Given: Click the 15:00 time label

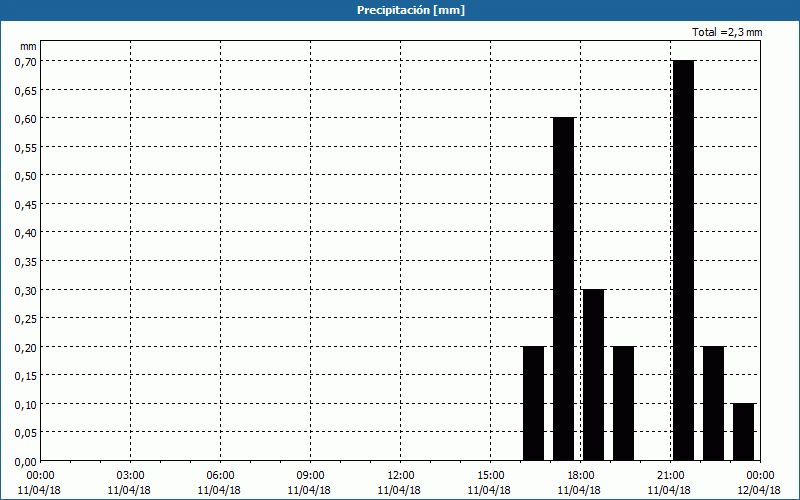Looking at the screenshot, I should pos(491,476).
